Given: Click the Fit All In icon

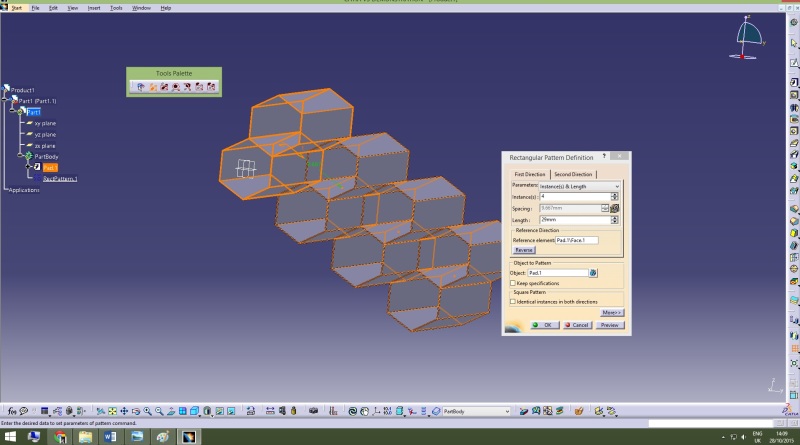Looking at the screenshot, I should [112, 411].
